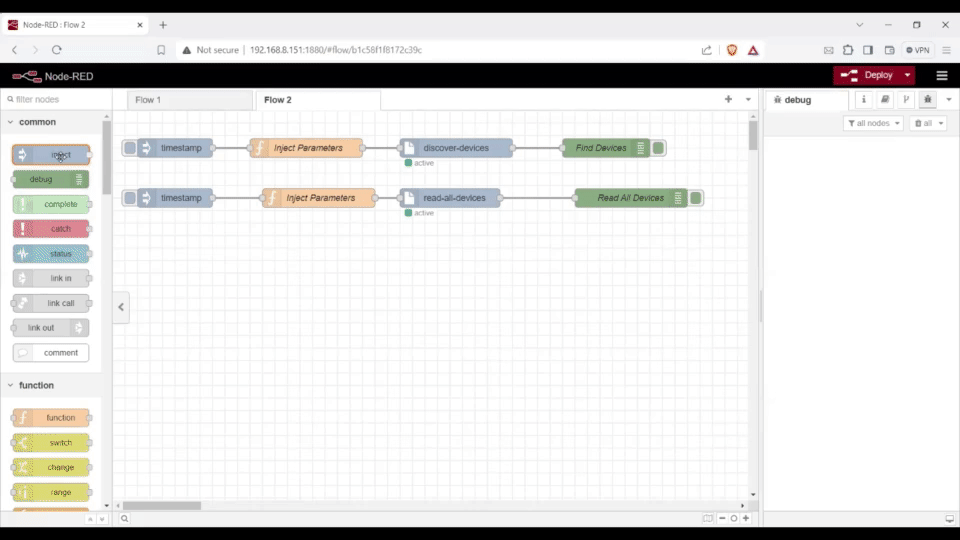Image resolution: width=960 pixels, height=540 pixels.
Task: Open the Deploy options dropdown arrow
Action: coord(907,75)
